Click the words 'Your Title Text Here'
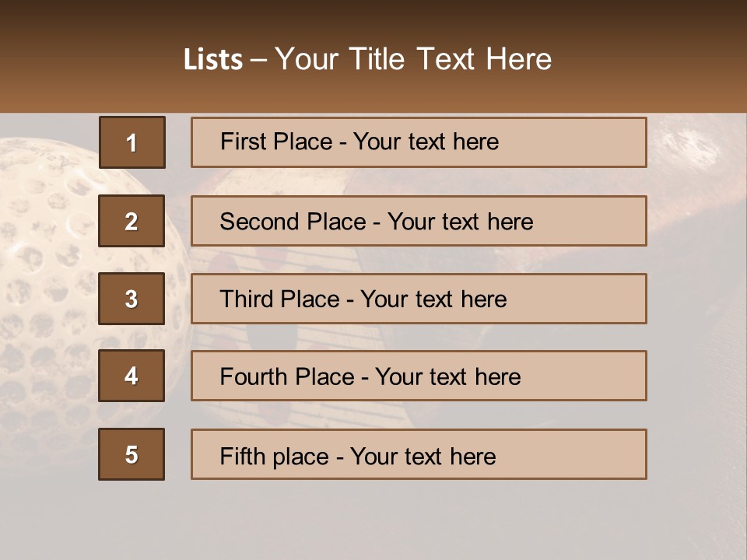 pos(413,59)
